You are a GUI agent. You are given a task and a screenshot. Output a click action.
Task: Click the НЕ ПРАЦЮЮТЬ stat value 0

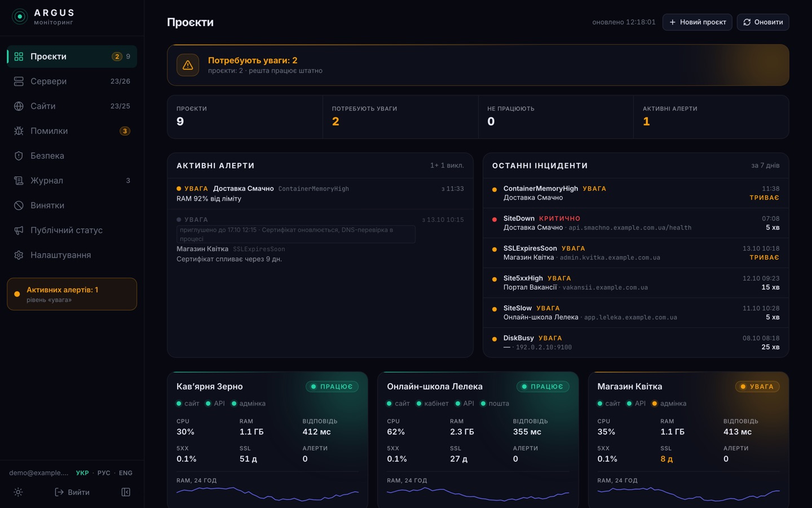491,121
